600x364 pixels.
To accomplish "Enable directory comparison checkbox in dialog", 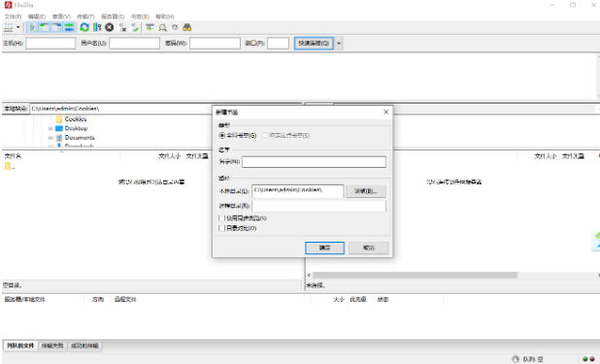I will [221, 228].
